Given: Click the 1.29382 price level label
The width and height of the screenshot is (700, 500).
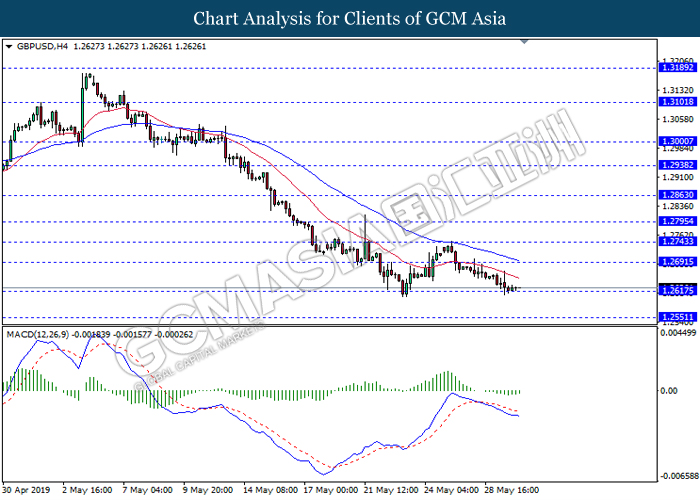Looking at the screenshot, I should 678,165.
